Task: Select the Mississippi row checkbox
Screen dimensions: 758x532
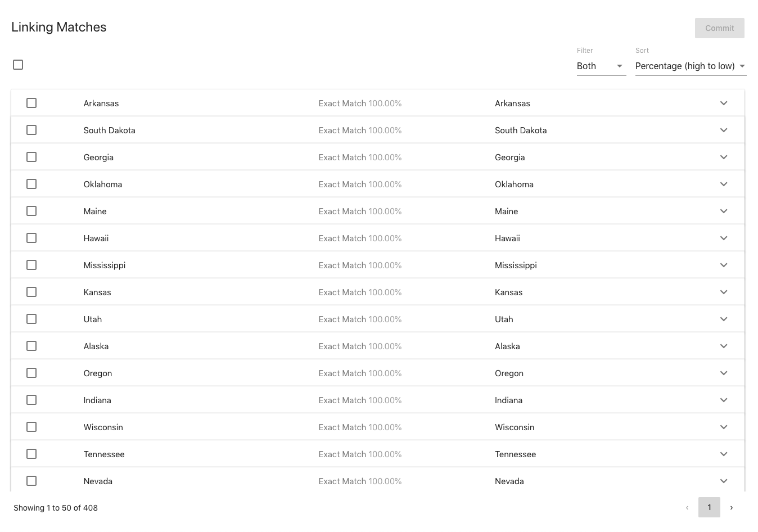Action: pos(31,265)
